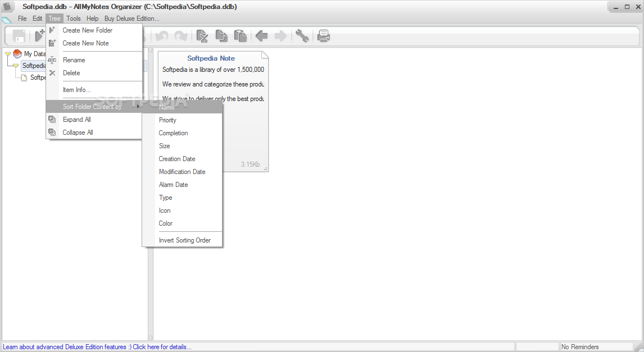Open settings via wrench toolbar icon
Image resolution: width=644 pixels, height=352 pixels.
302,36
